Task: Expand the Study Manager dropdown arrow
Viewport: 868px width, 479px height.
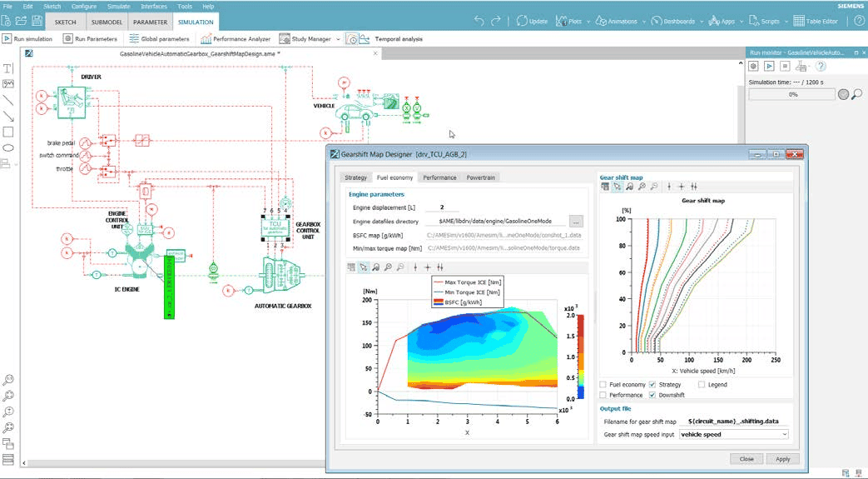Action: 338,38
